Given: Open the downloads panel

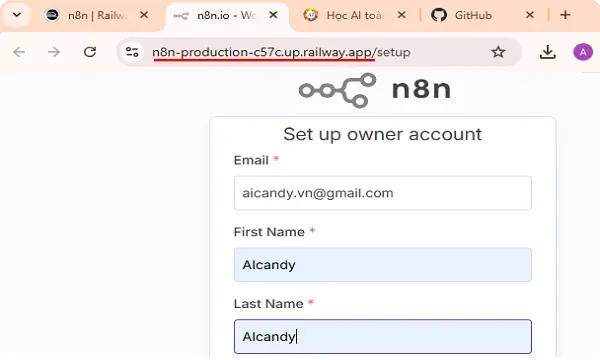Looking at the screenshot, I should pos(548,52).
